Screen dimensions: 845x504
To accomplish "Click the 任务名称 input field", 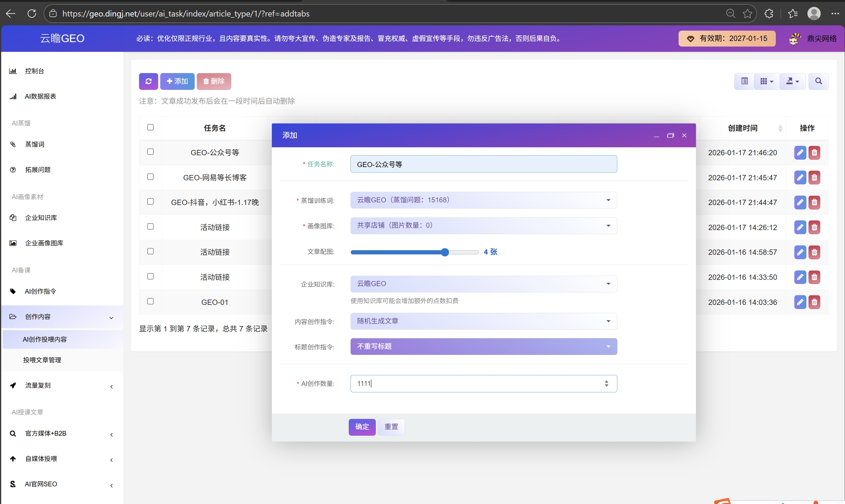I will [x=483, y=164].
